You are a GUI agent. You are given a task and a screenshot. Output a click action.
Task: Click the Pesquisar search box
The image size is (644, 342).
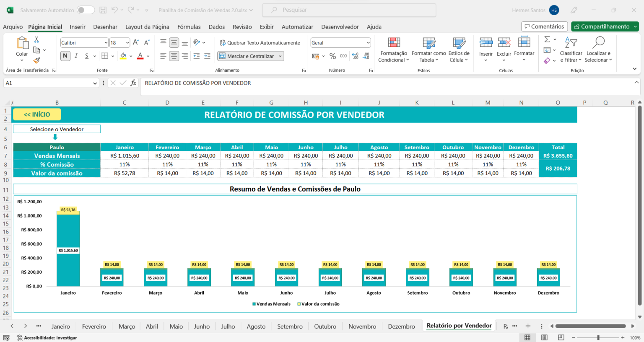point(349,10)
